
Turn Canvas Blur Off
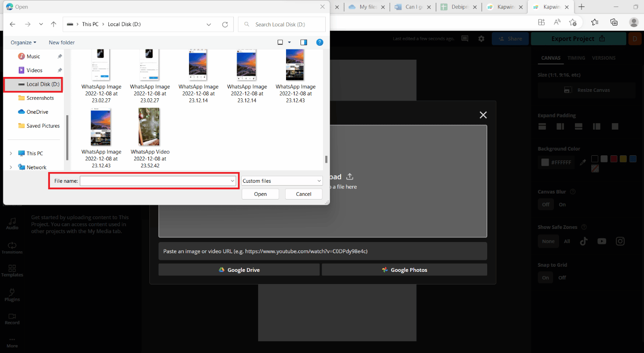point(546,204)
